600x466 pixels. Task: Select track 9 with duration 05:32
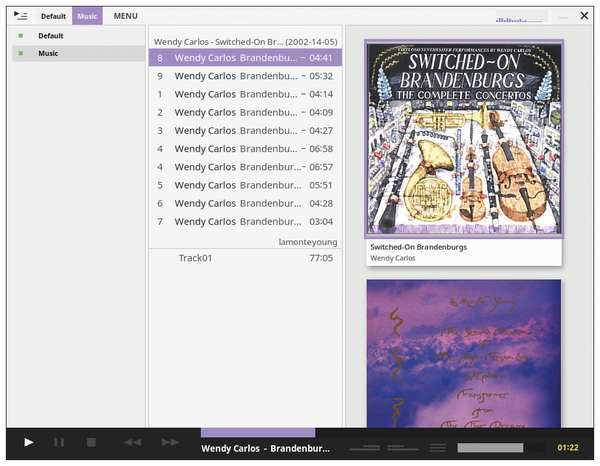click(245, 76)
